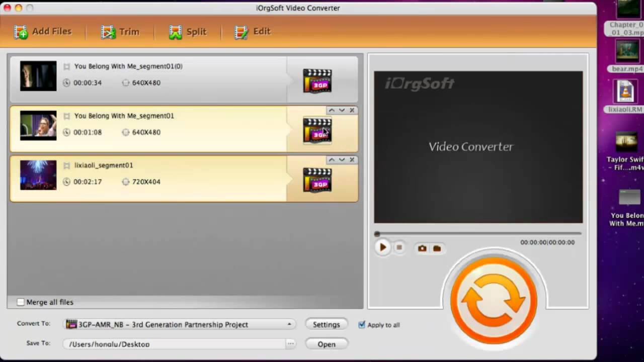
Task: Move lixiaoli_segment01 row down
Action: point(342,159)
